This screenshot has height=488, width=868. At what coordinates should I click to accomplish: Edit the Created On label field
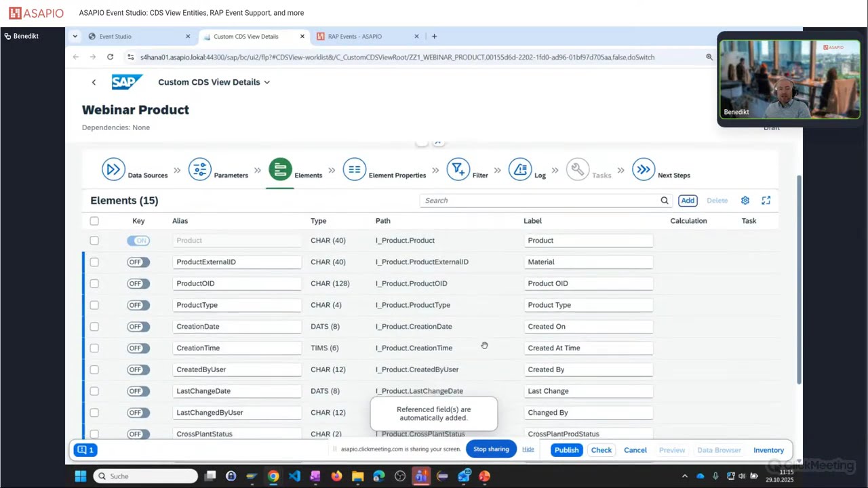pos(589,327)
